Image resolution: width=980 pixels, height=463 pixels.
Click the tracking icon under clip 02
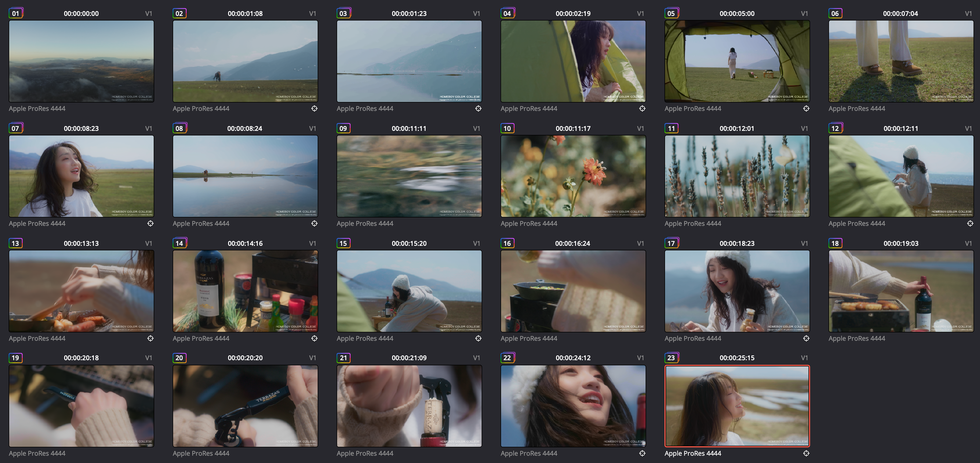pyautogui.click(x=314, y=108)
